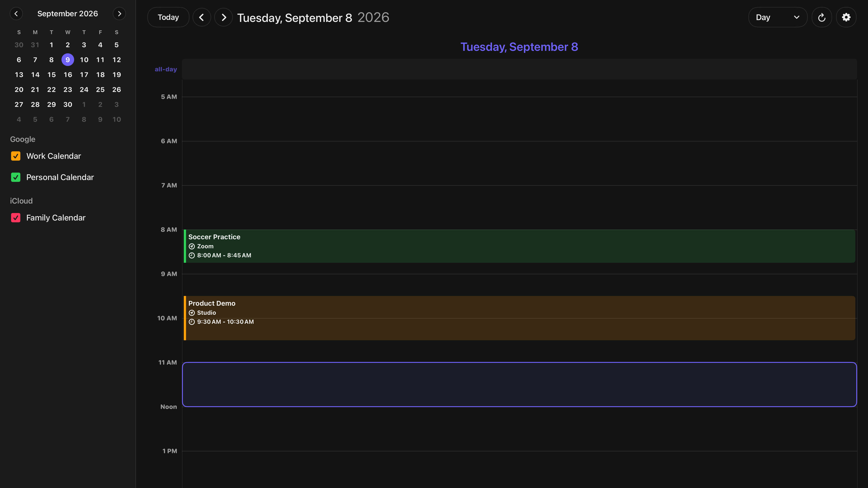
Task: Go to previous month in mini calendar
Action: pyautogui.click(x=16, y=14)
